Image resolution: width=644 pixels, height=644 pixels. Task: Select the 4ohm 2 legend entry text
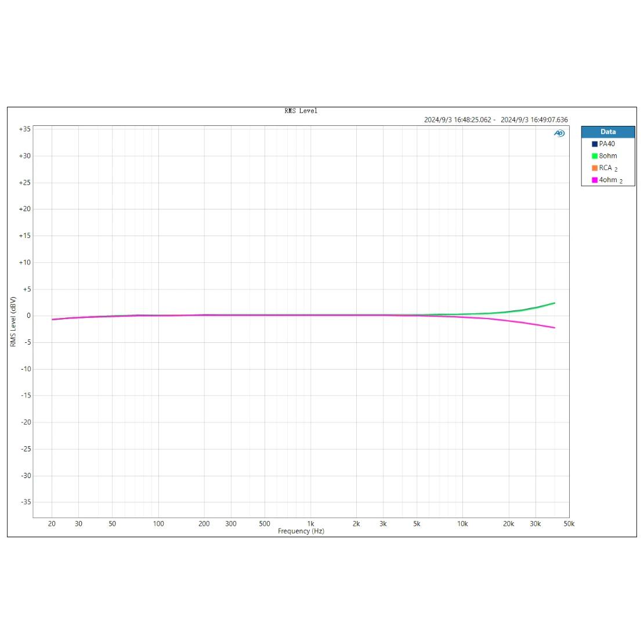(610, 180)
